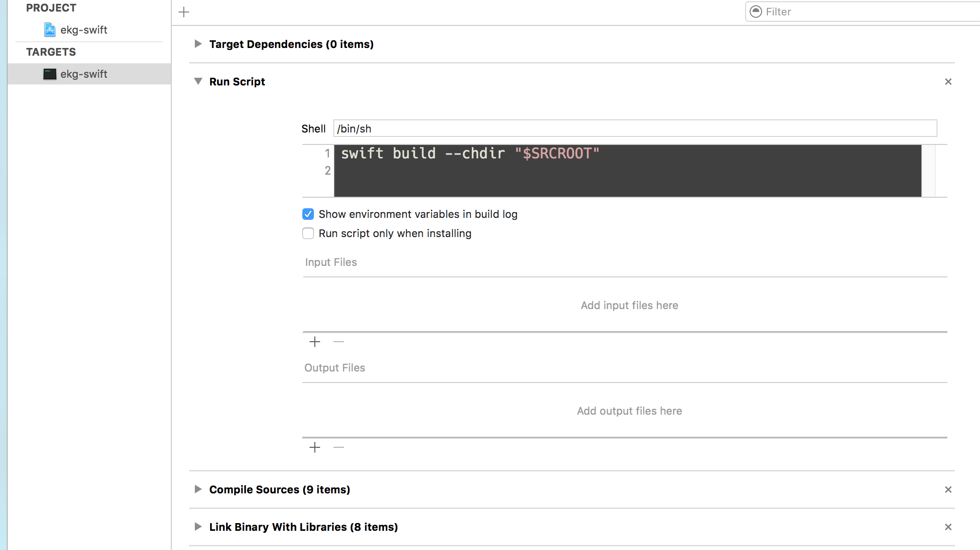Expand Target Dependencies section
Screen dimensions: 980x550
tap(198, 44)
